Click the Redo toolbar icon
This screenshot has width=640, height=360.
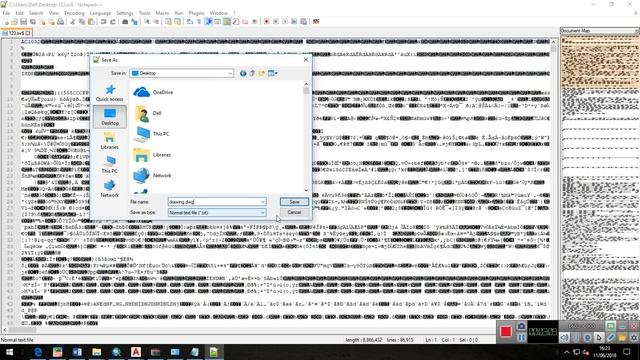[113, 22]
